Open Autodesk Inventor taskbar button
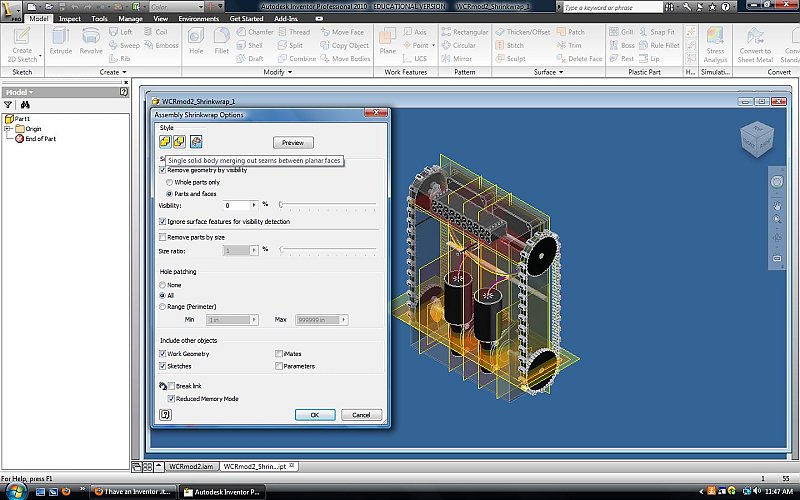 [x=223, y=492]
